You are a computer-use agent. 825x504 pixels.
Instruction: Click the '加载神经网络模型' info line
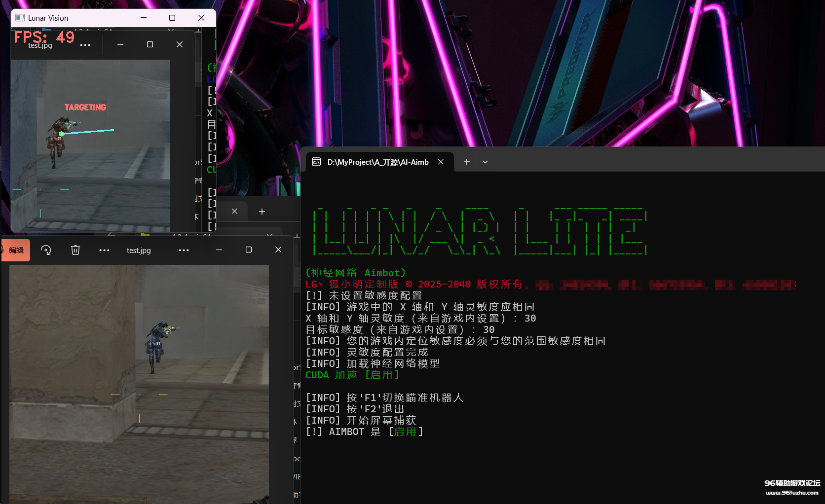click(x=373, y=363)
